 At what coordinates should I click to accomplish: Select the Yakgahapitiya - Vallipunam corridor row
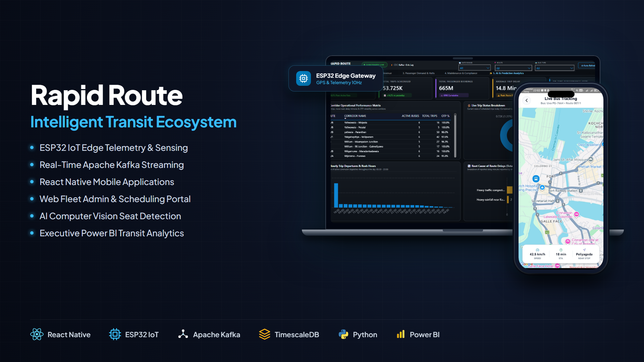pos(390,137)
